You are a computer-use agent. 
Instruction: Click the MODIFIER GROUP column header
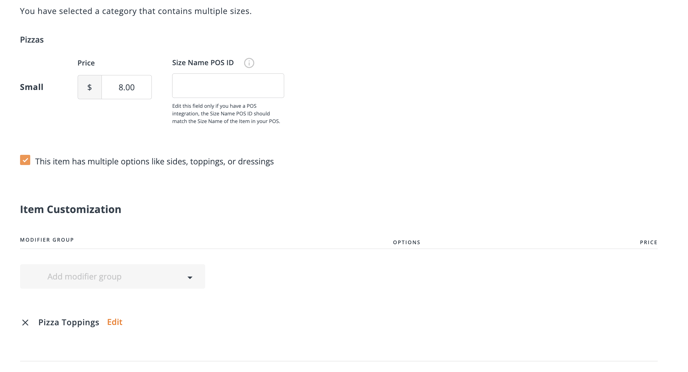pyautogui.click(x=47, y=240)
